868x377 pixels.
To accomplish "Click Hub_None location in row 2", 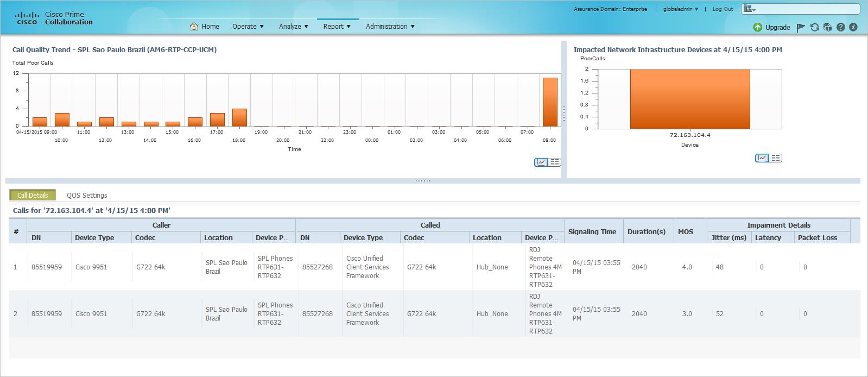I will coord(492,314).
